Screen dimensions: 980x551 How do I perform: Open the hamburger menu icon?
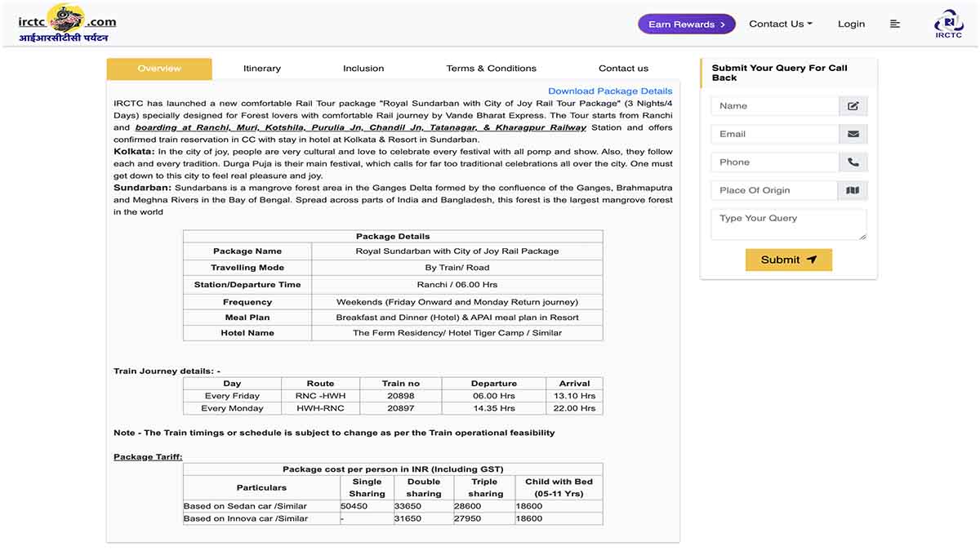[895, 24]
